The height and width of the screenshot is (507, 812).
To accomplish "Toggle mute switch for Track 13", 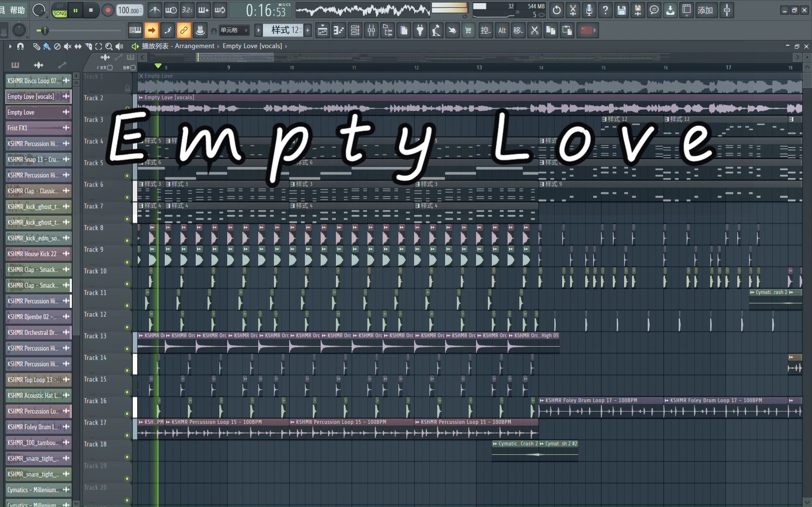I will coord(127,349).
